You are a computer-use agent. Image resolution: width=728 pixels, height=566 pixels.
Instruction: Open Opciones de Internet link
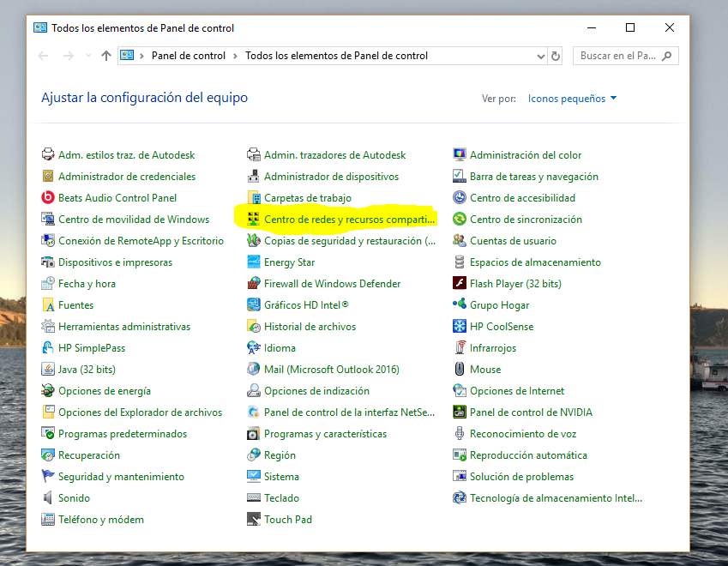[x=517, y=391]
